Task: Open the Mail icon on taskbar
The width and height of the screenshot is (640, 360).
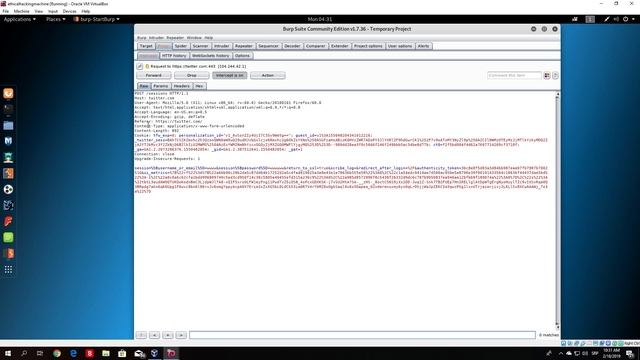Action: [x=139, y=353]
